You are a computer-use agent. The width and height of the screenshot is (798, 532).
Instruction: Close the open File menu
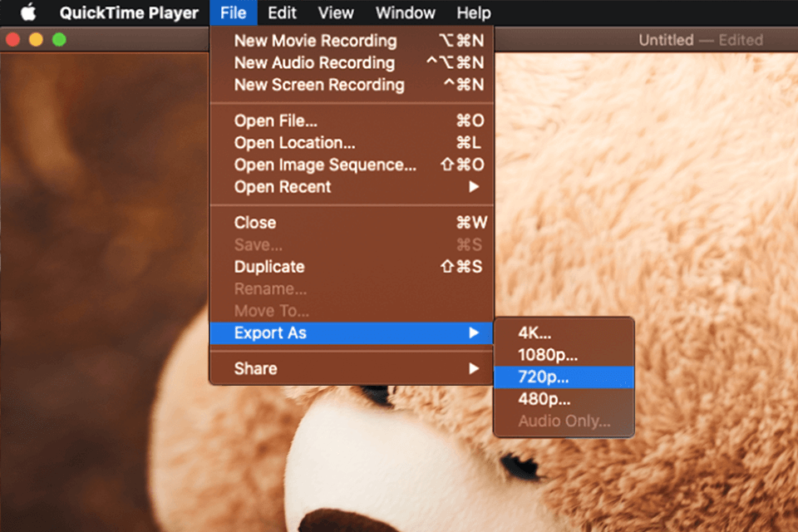click(233, 12)
